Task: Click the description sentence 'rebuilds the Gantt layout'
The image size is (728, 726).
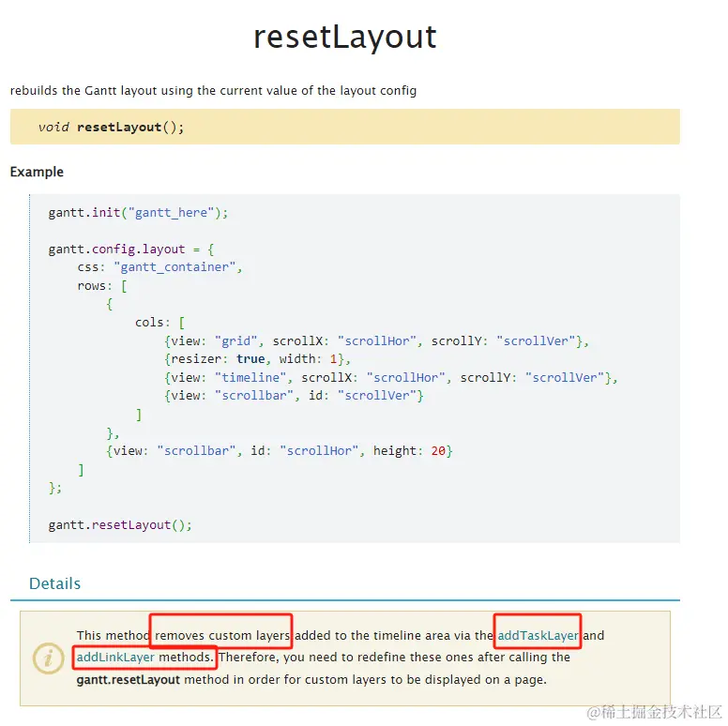Action: 213,91
